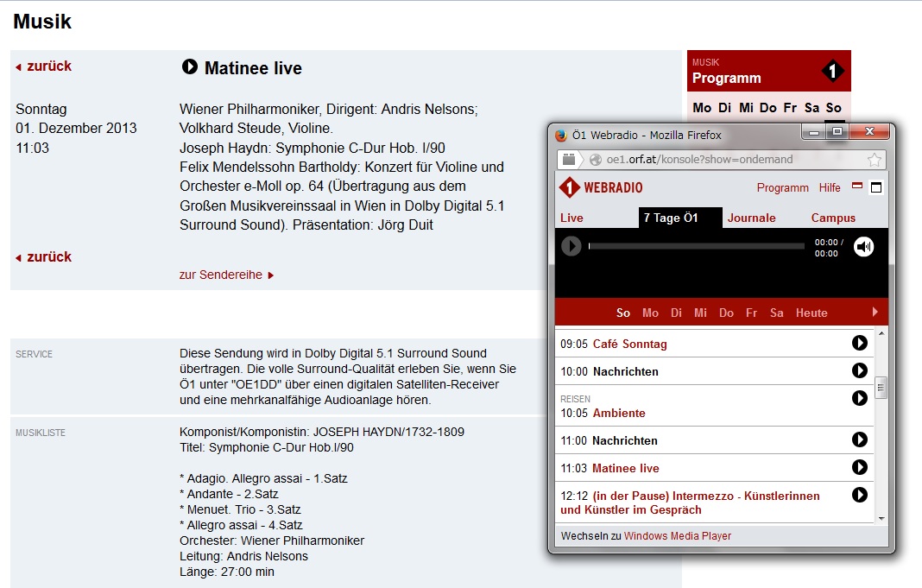Screen dimensions: 922x588
Task: Click the Café Sonntag program title
Action: (x=629, y=344)
